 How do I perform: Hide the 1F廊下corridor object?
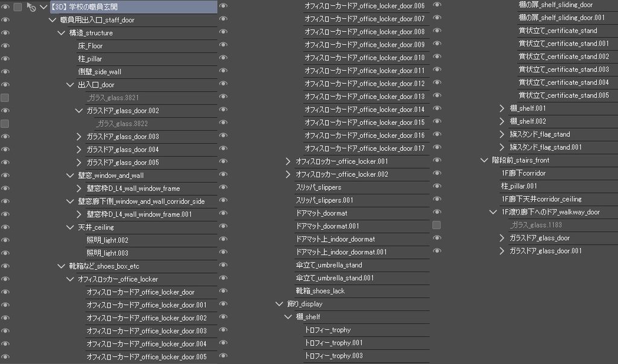[x=437, y=173]
